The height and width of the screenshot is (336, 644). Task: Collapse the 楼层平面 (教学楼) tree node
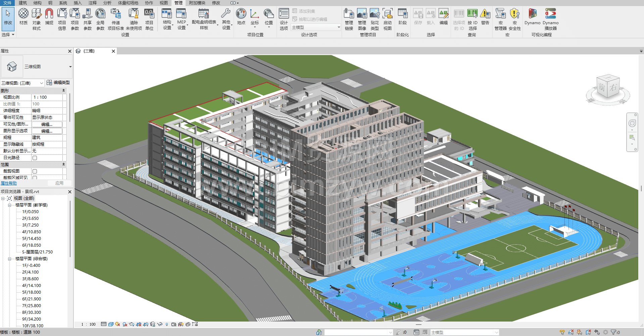[9, 205]
